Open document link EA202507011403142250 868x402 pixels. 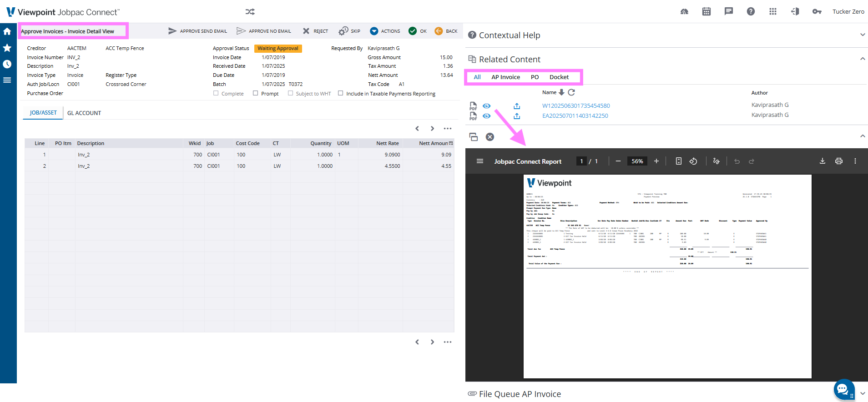coord(575,116)
